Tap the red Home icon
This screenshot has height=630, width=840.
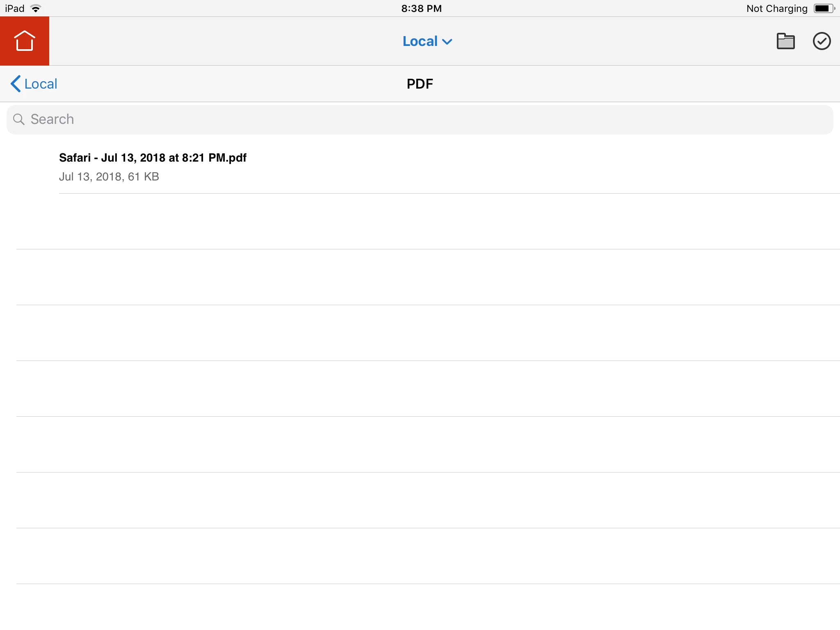tap(25, 41)
